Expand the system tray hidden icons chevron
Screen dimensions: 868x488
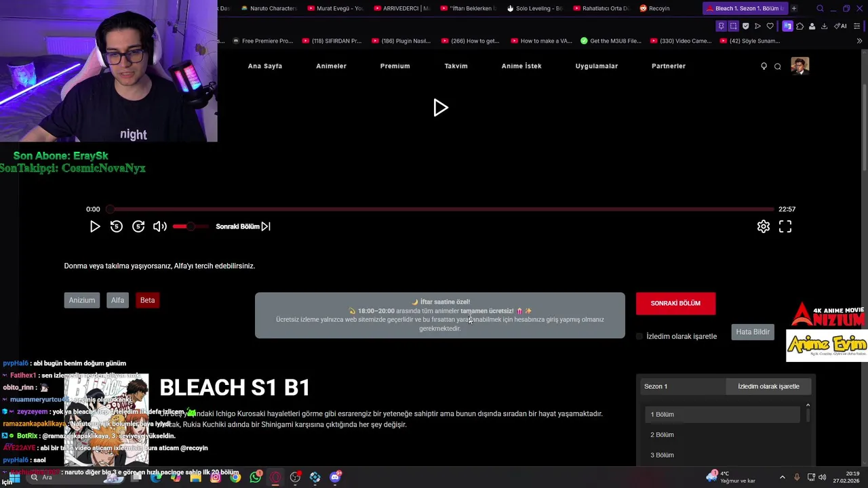tap(782, 477)
